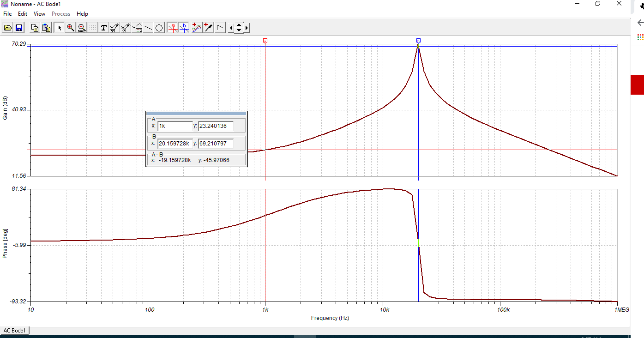Select the Text tool (T icon)

[103, 28]
